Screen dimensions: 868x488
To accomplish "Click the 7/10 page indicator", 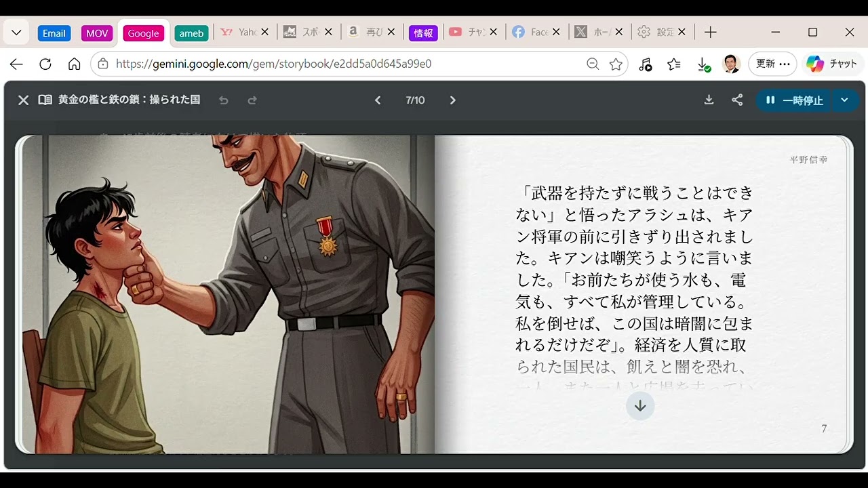I will pyautogui.click(x=415, y=100).
